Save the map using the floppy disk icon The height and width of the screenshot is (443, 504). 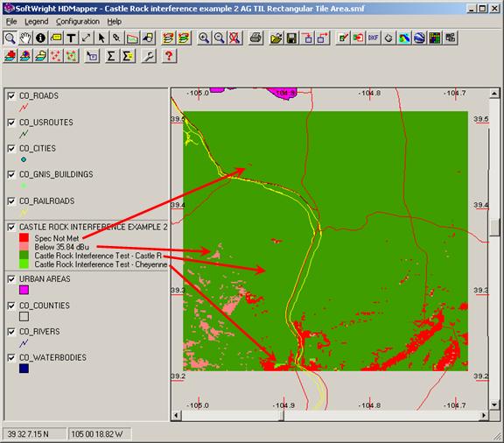(292, 38)
